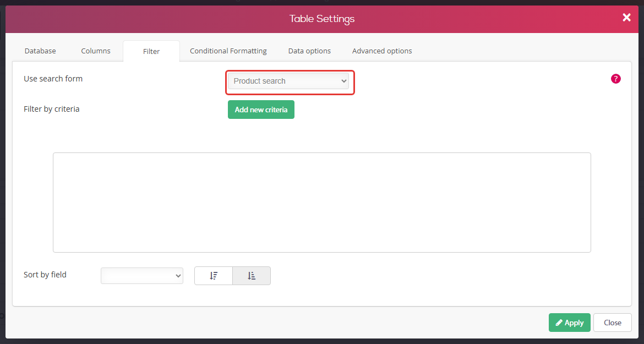Click the Close button at bottom
The image size is (644, 344).
[613, 323]
